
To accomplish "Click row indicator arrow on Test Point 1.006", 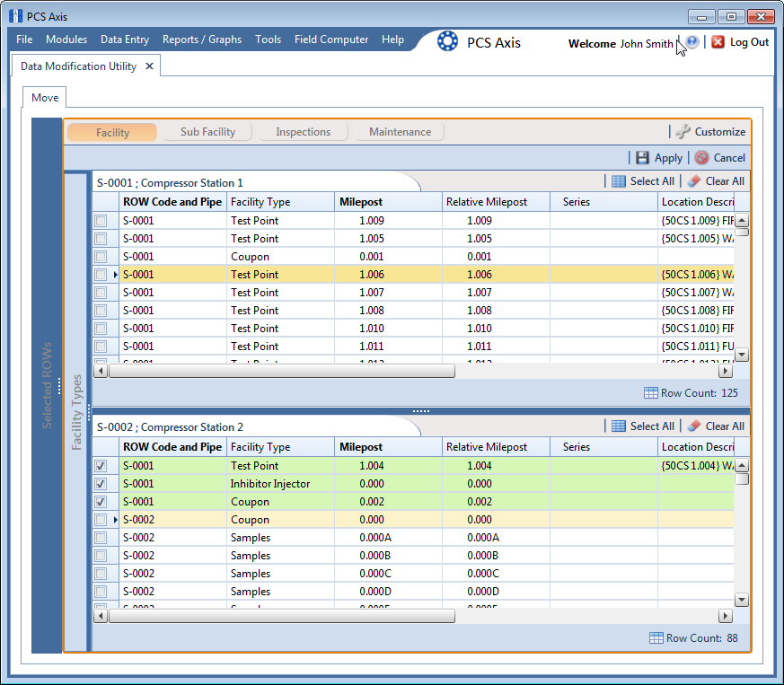I will (x=115, y=275).
